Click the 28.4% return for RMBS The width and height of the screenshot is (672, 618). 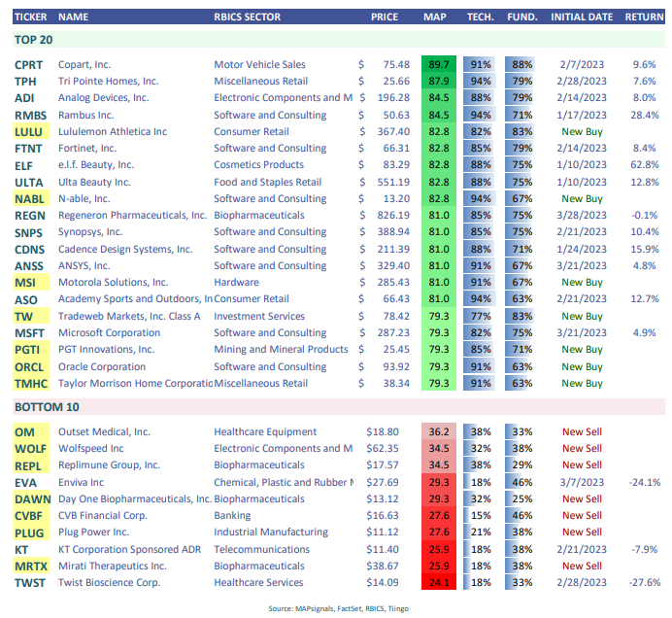[x=645, y=115]
